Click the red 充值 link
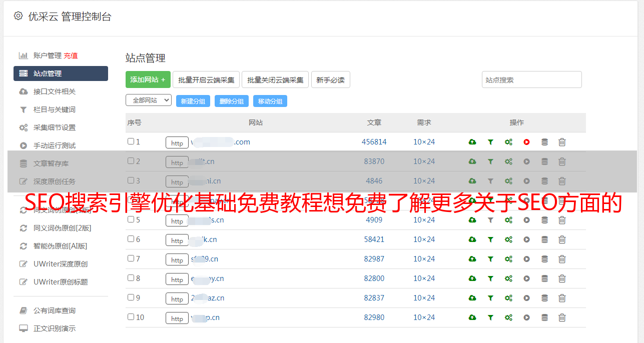 click(71, 55)
